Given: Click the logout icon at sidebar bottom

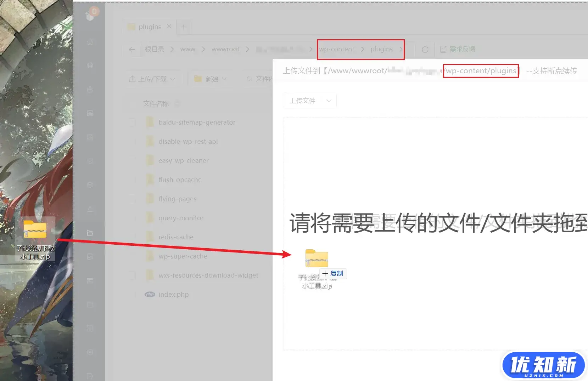Looking at the screenshot, I should point(90,376).
